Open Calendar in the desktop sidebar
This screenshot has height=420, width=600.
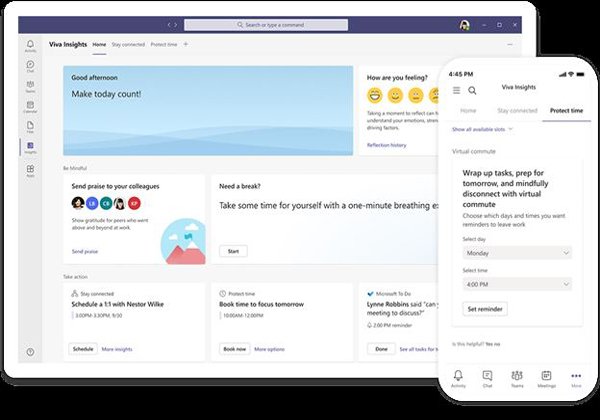(30, 106)
